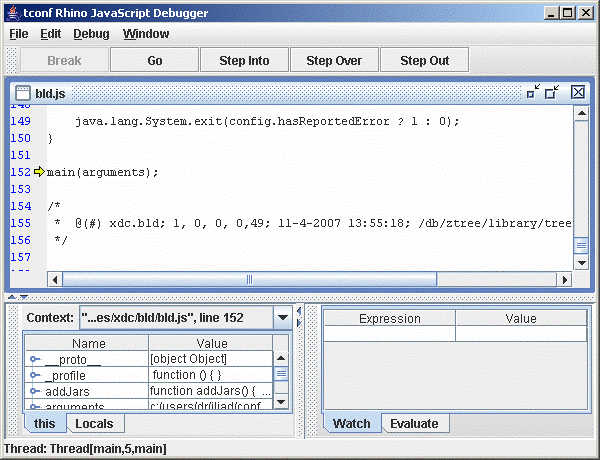This screenshot has width=600, height=460.
Task: Click line number 152 in the gutter
Action: tap(20, 172)
